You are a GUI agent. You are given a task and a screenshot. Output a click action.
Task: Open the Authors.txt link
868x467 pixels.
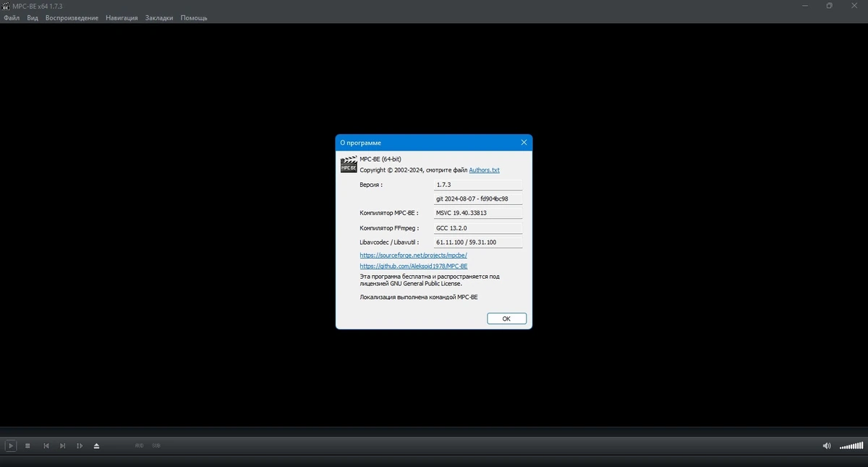[x=484, y=170]
